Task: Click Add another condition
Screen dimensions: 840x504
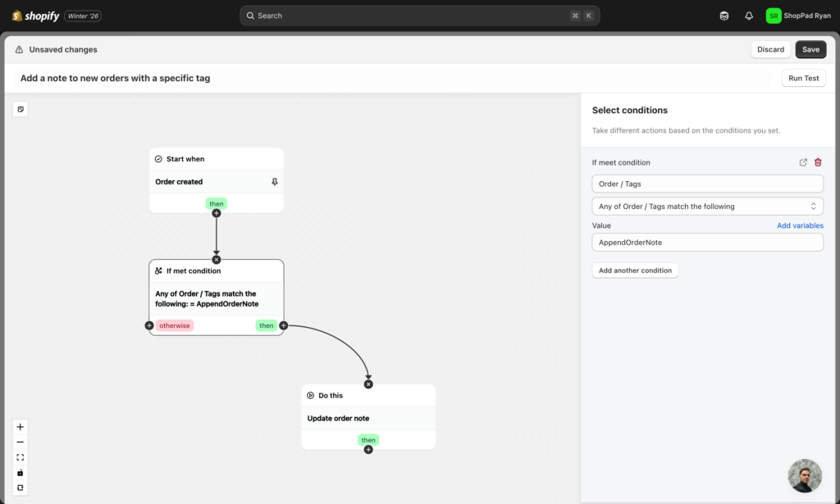Action: [x=635, y=270]
